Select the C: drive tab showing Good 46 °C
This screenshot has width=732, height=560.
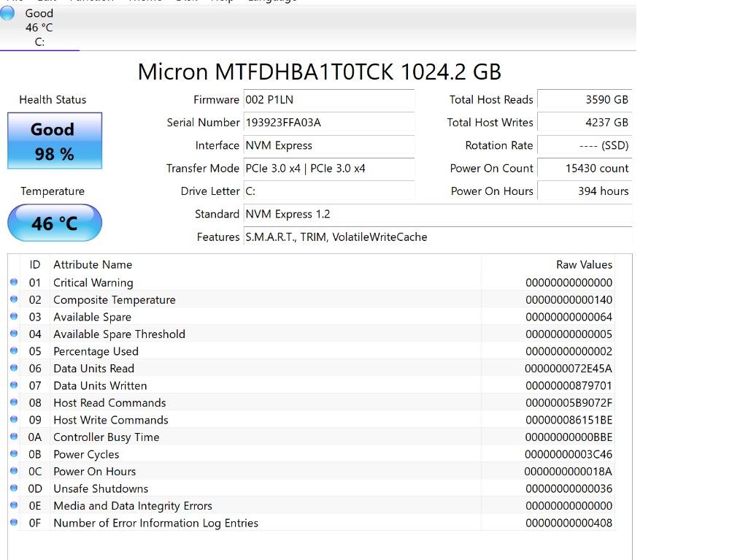(x=39, y=27)
